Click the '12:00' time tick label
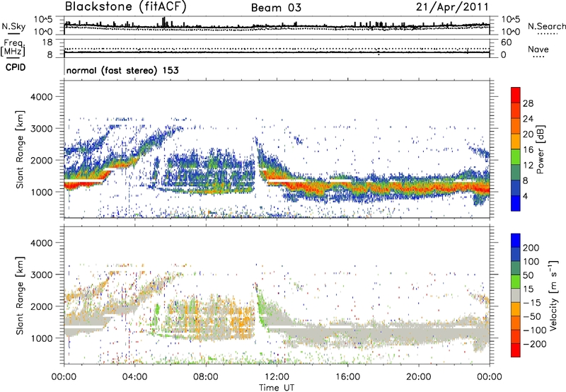 277,377
